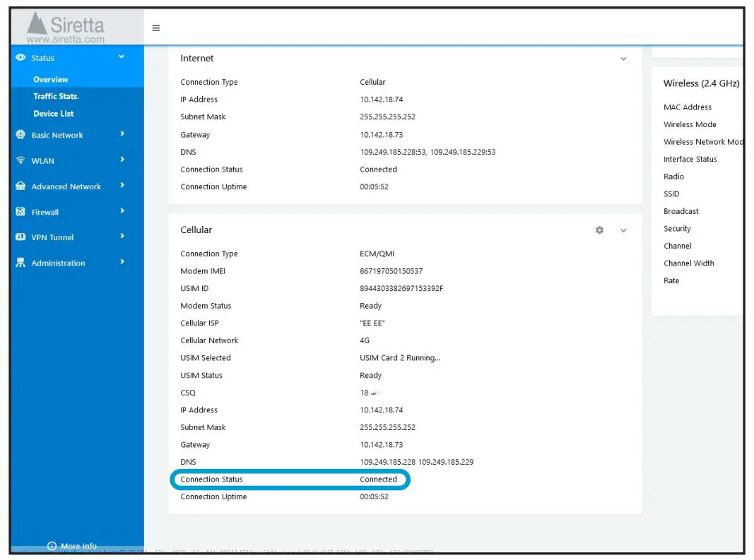Screen dimensions: 754x560
Task: Click the VPN Tunnel icon
Action: pos(20,237)
